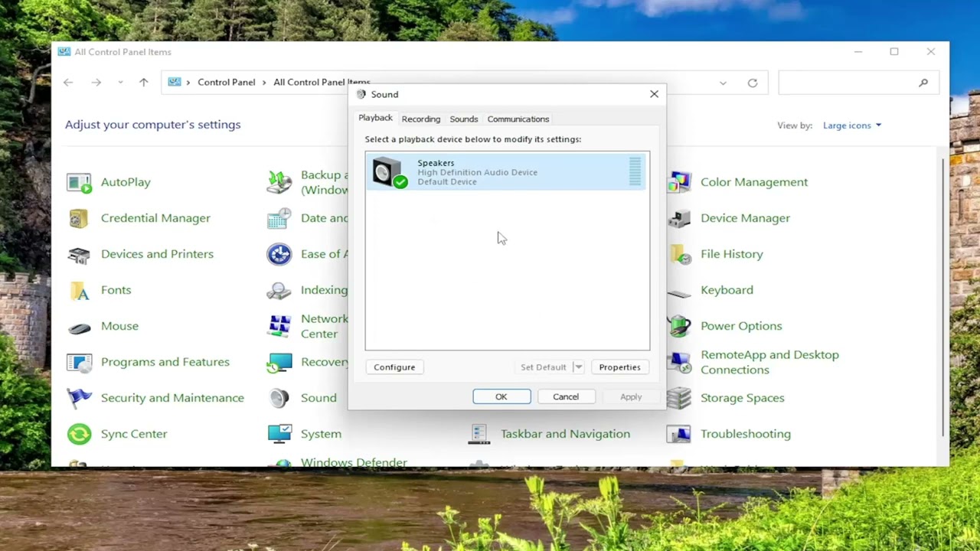The height and width of the screenshot is (551, 980).
Task: Click the Date and Time icon
Action: [x=279, y=218]
